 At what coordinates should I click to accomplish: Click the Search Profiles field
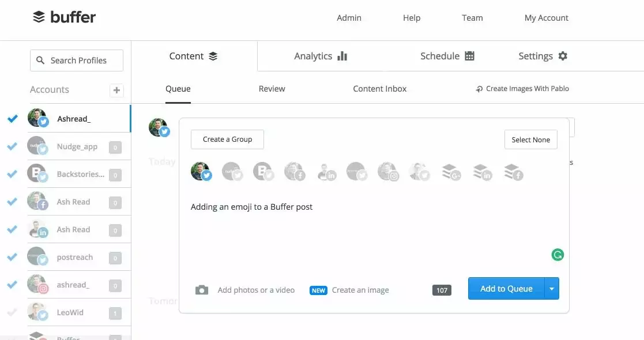click(77, 61)
